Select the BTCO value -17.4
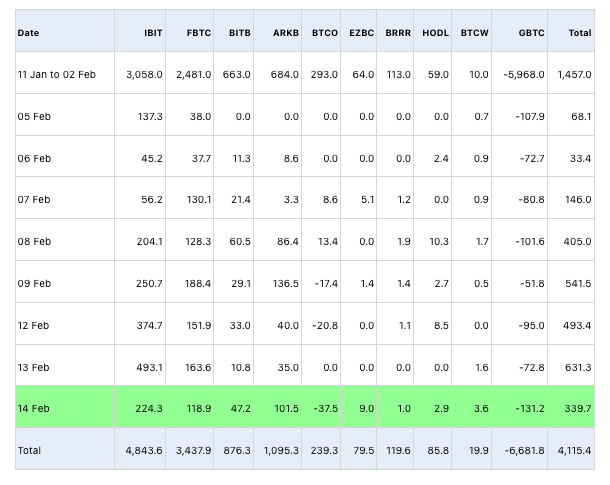 coord(326,284)
